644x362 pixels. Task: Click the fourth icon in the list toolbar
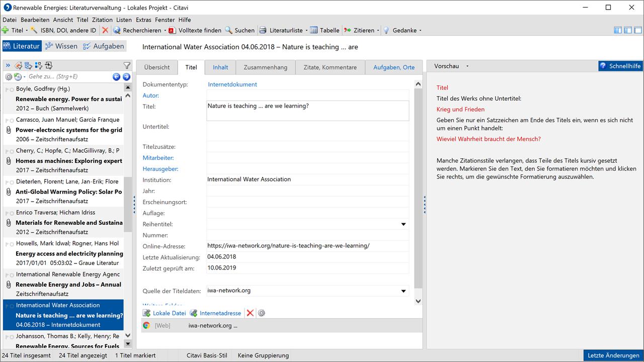(x=48, y=65)
